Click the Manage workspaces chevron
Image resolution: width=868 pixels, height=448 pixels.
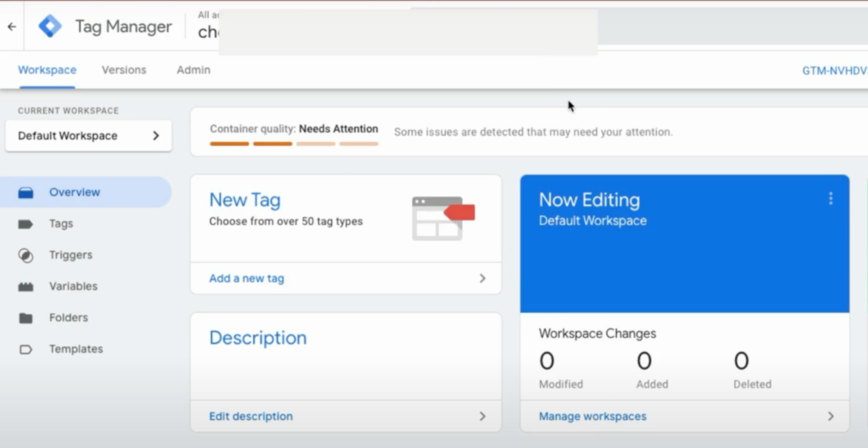pos(831,416)
